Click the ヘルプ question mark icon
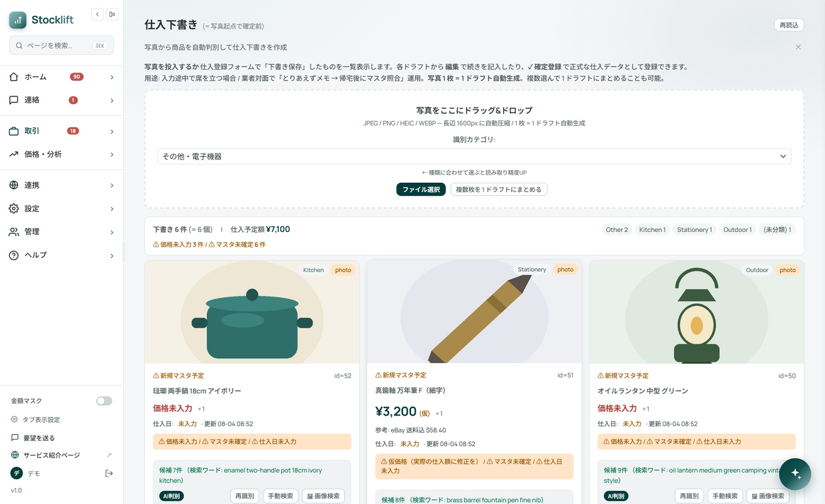 point(14,255)
